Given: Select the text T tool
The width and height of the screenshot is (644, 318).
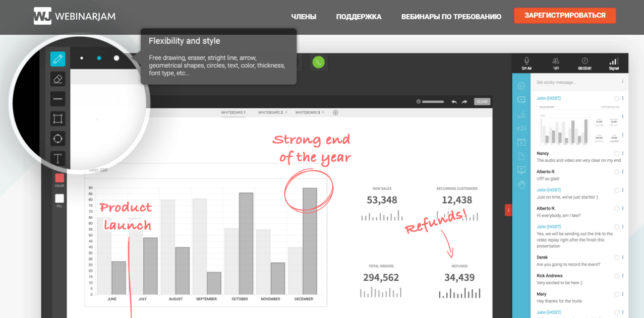Looking at the screenshot, I should click(57, 159).
